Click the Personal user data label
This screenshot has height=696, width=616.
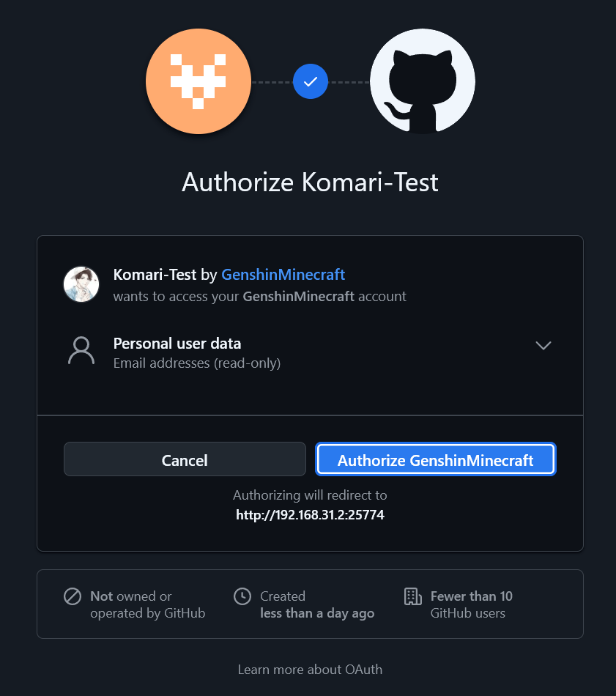coord(177,344)
